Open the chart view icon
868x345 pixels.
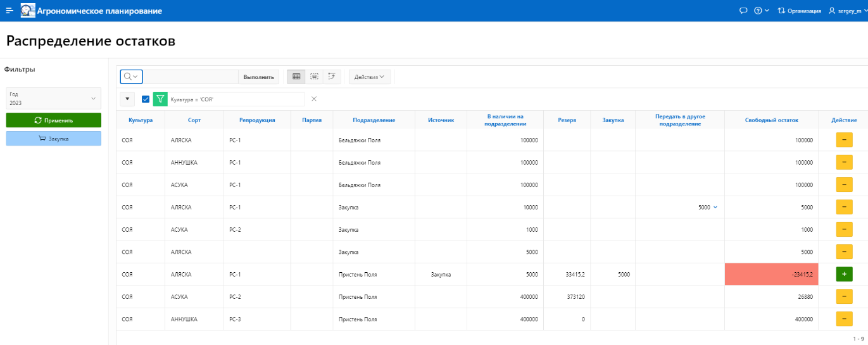pos(332,77)
